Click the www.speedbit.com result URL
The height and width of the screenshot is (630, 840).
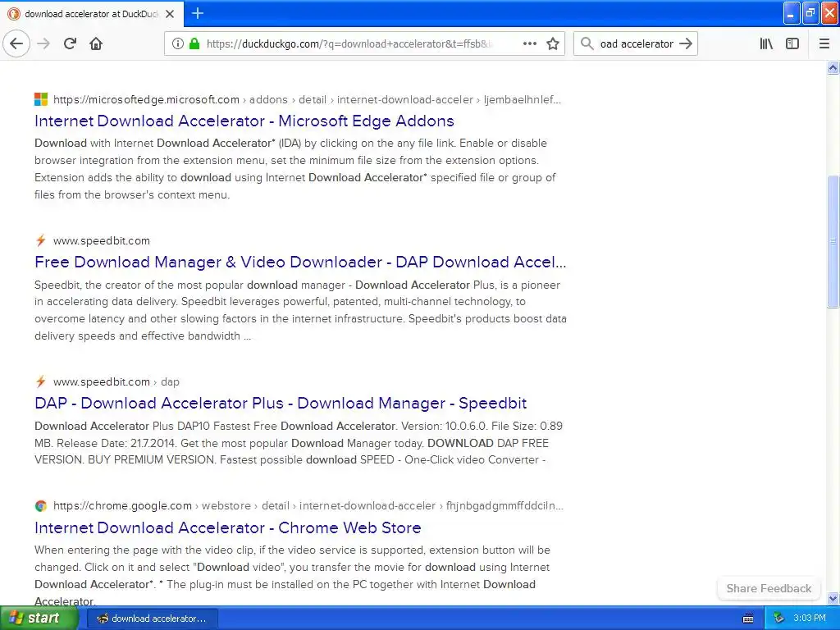click(x=101, y=241)
